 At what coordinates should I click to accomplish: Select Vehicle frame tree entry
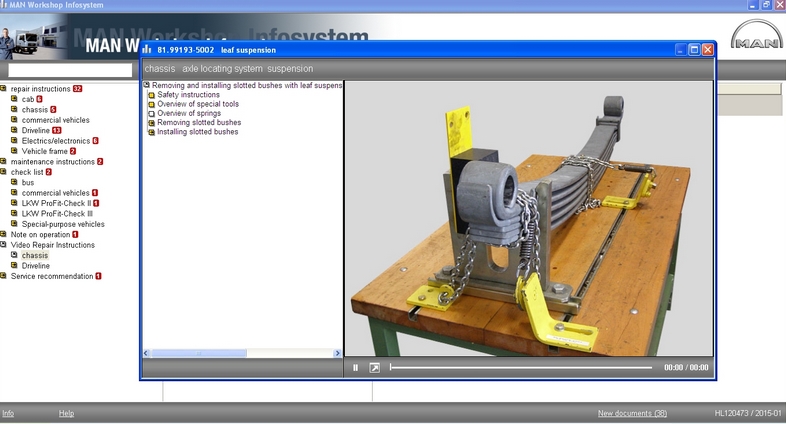[45, 151]
